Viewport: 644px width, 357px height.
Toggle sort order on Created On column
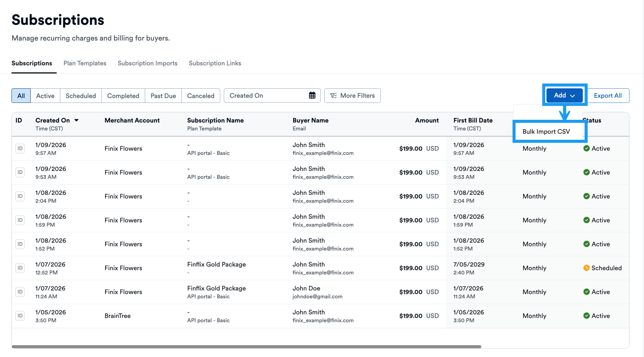coord(77,120)
